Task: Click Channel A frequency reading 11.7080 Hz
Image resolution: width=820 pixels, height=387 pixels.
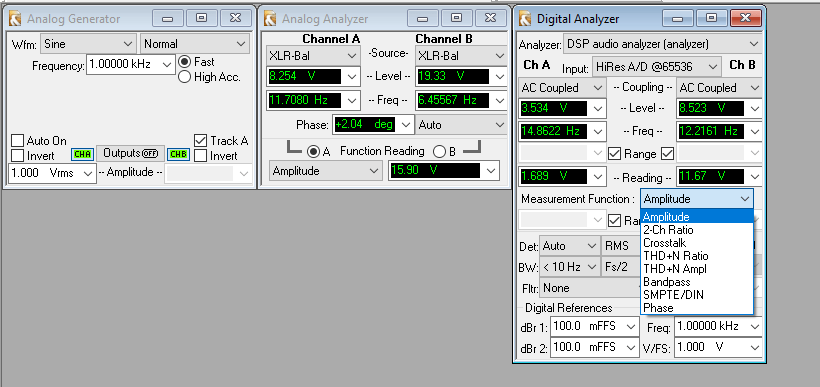Action: coord(304,100)
